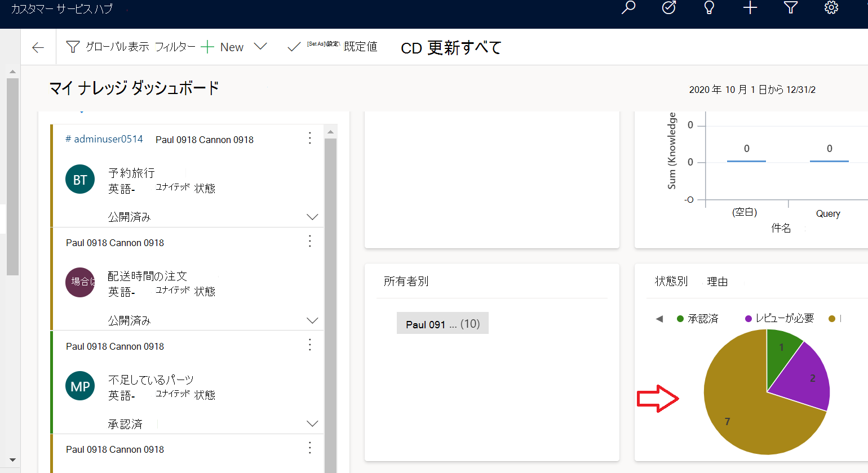The image size is (868, 473).
Task: Click the 状態別 chart heading
Action: pos(671,282)
